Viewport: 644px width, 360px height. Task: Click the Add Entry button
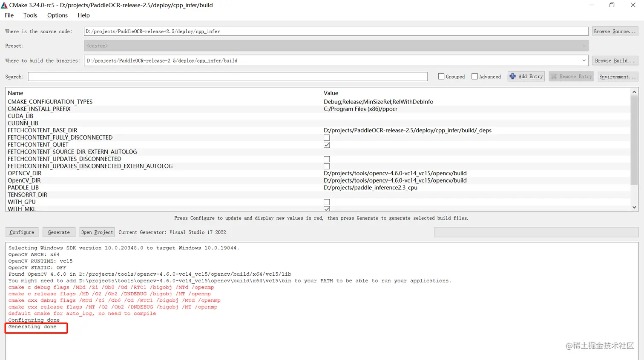point(526,77)
